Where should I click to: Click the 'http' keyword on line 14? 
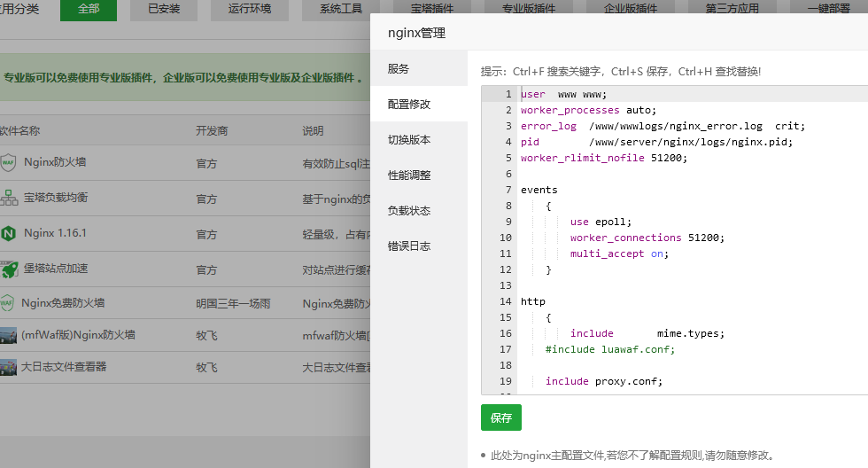tap(533, 302)
